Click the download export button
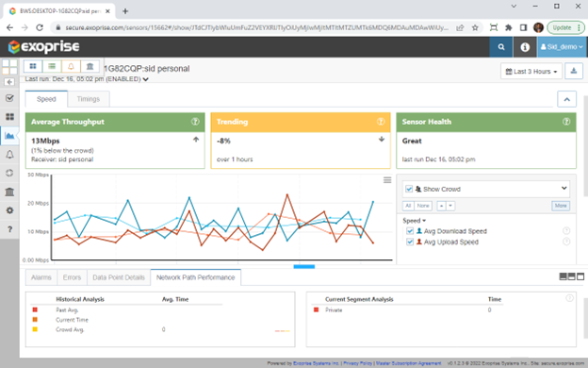This screenshot has height=368, width=588. [x=574, y=71]
